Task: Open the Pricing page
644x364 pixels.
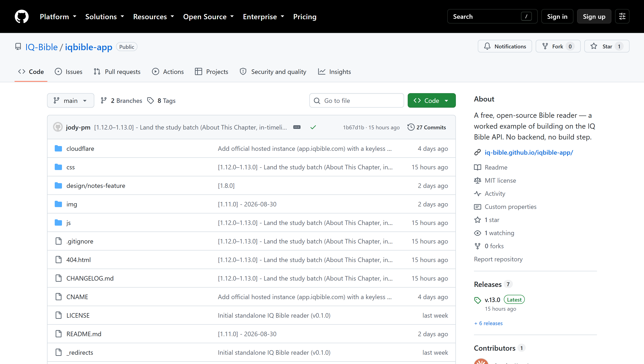Action: 305,17
